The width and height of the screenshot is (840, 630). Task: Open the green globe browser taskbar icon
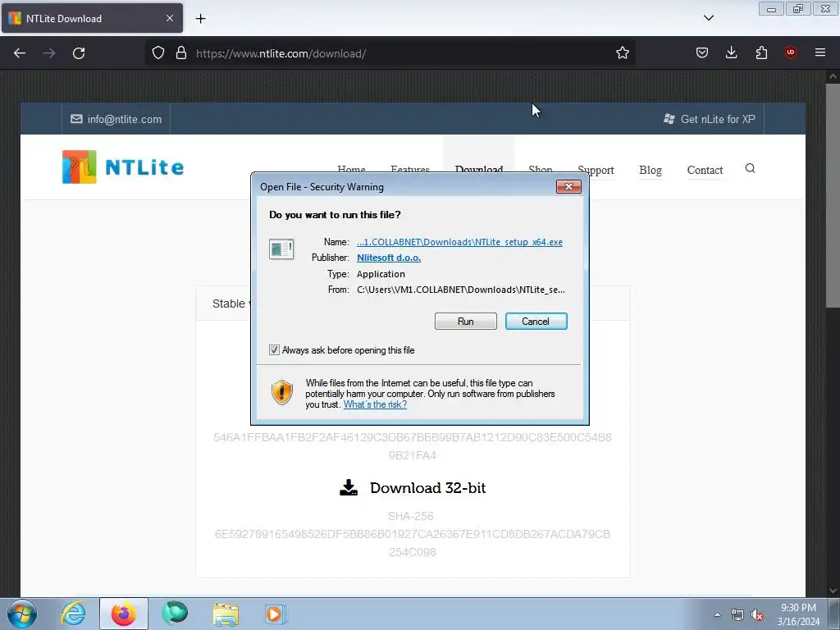175,614
